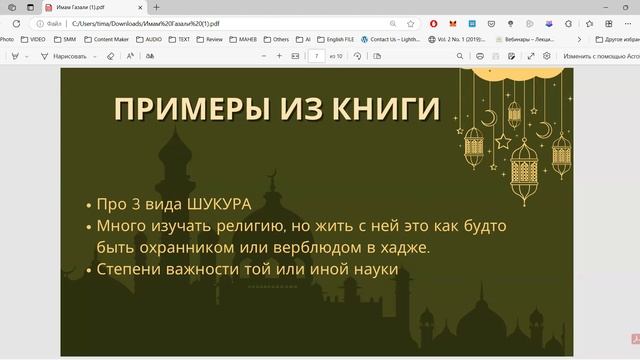Close the Имам Газали (1).pdf tab
The height and width of the screenshot is (360, 640).
point(140,7)
